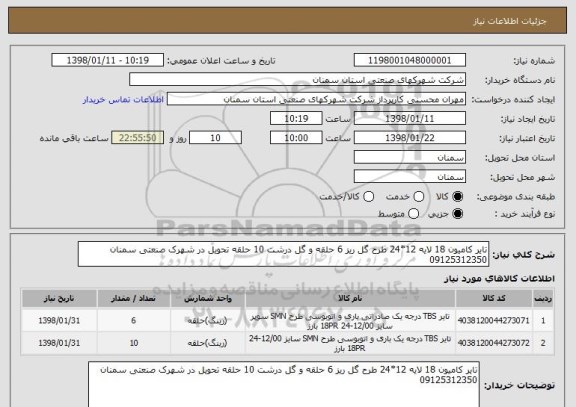The image size is (576, 407).
Task: Click the تاریخ ایجاد نیاز date field
Action: pyautogui.click(x=410, y=119)
